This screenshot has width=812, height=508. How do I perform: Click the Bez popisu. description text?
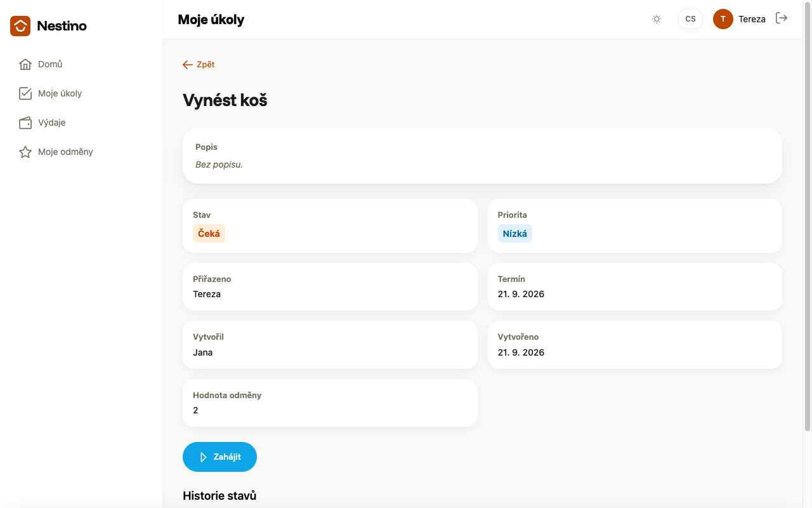[x=219, y=164]
